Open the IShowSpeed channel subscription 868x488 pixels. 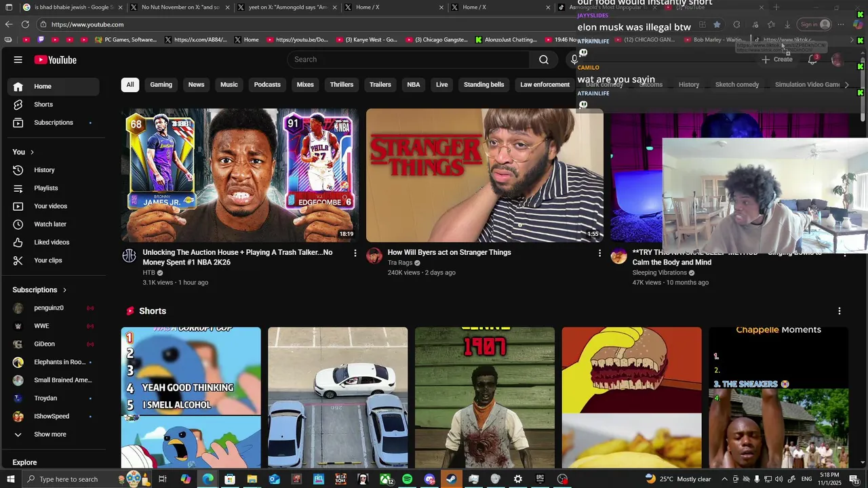tap(54, 416)
